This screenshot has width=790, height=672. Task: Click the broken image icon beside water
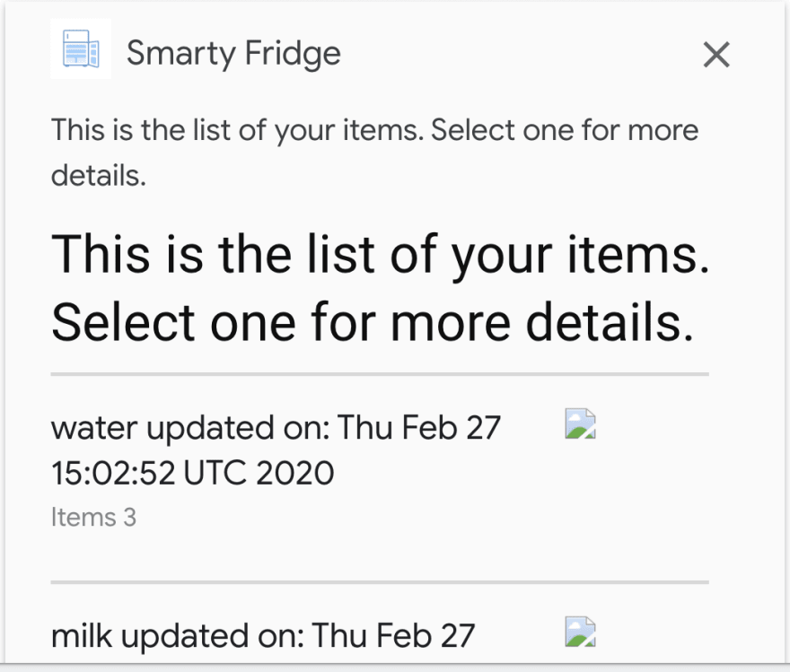coord(580,423)
